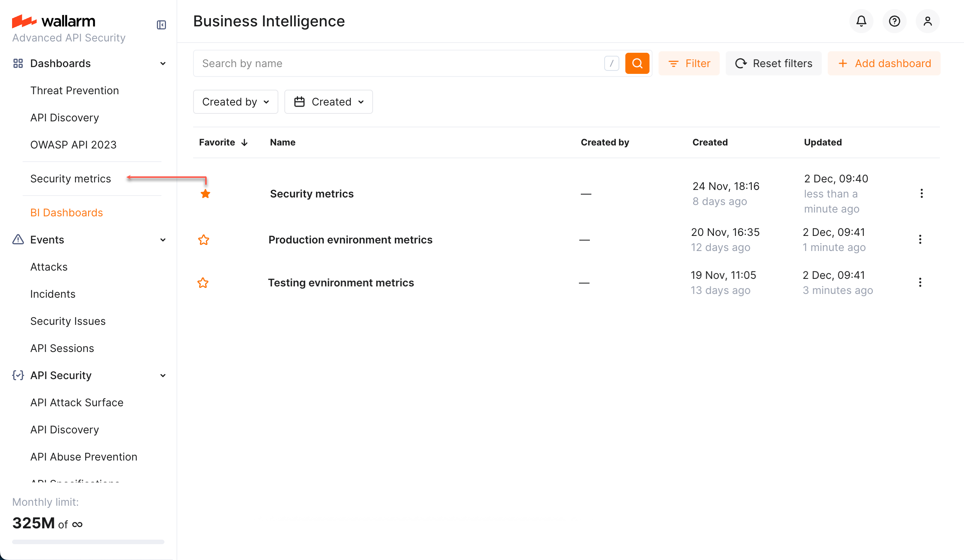Favorite the Testing evnironment metrics dashboard
964x560 pixels.
(203, 283)
